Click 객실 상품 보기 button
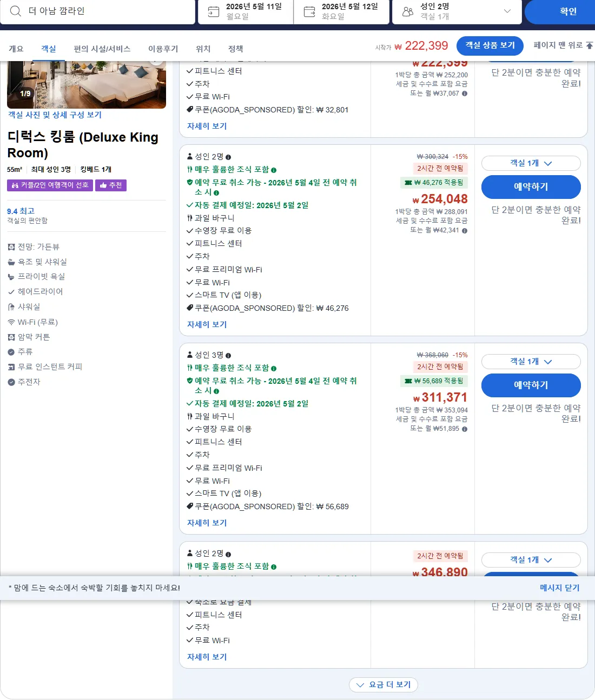The image size is (595, 700). point(490,45)
